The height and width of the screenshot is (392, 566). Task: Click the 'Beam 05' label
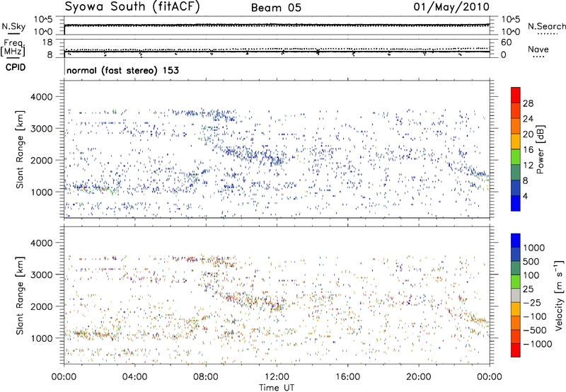(x=276, y=8)
